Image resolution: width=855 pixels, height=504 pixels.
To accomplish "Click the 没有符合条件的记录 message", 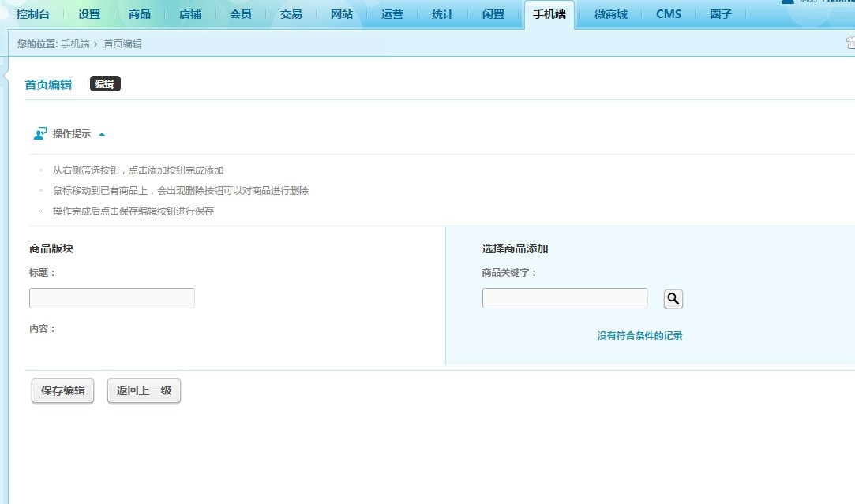I will 639,336.
